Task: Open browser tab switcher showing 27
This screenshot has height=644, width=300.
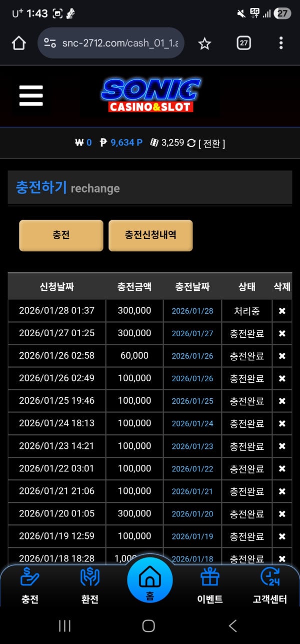Action: pos(243,44)
